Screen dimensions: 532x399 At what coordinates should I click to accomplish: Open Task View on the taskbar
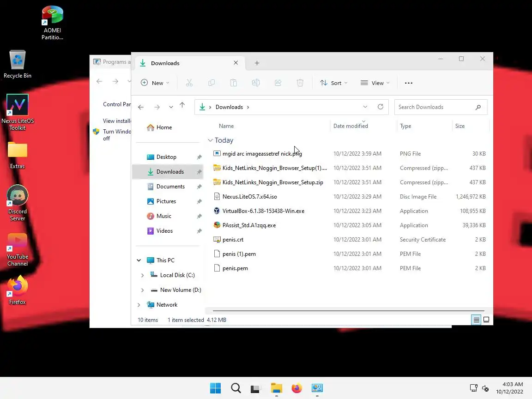click(255, 388)
